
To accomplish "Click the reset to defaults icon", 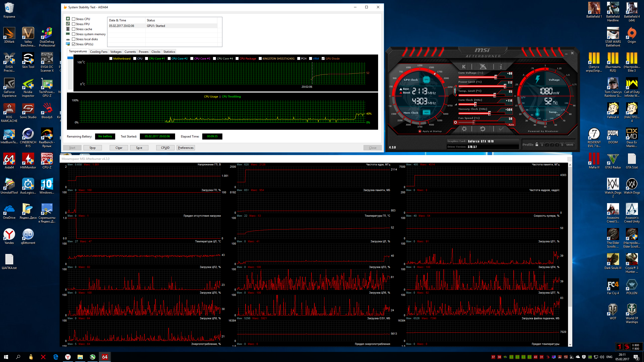I will coord(482,129).
